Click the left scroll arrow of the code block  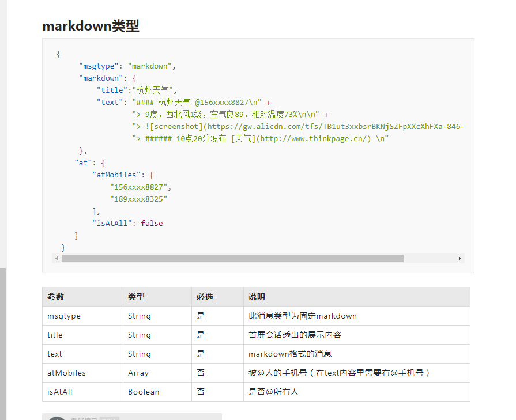[x=57, y=258]
